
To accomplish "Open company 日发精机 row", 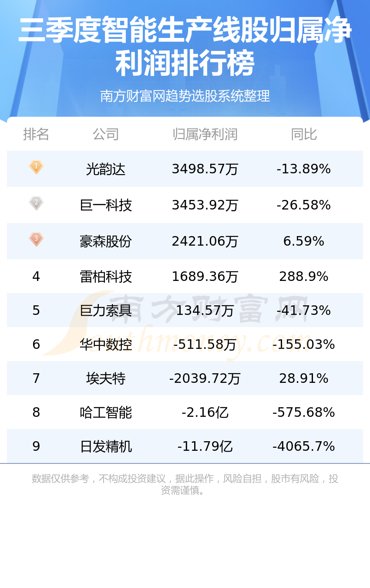I will (185, 446).
